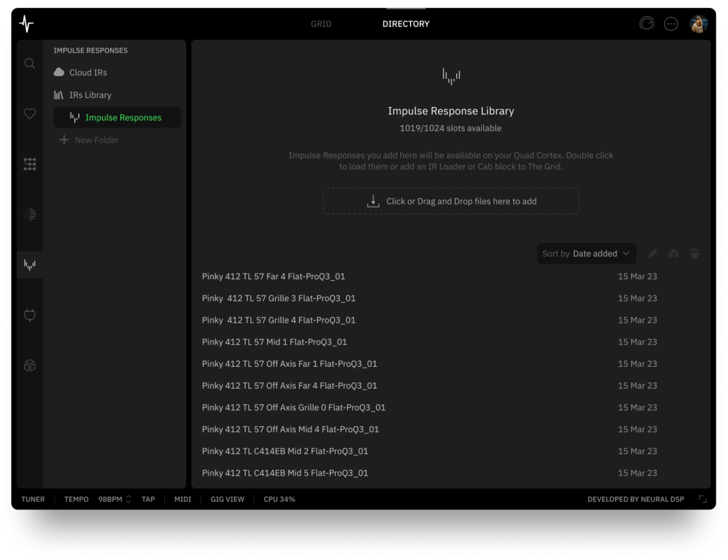Click the TAP tempo button

coord(148,500)
